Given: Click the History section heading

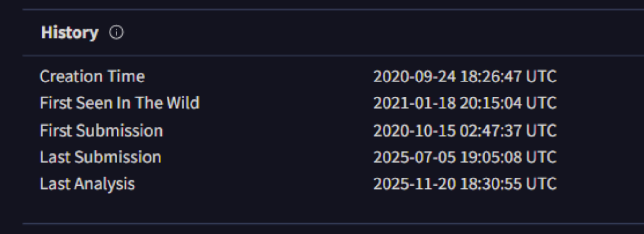Looking at the screenshot, I should 70,33.
